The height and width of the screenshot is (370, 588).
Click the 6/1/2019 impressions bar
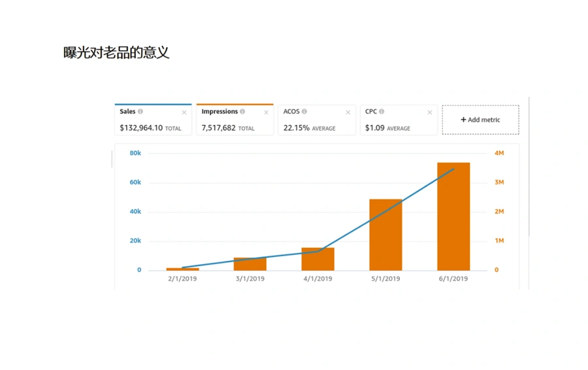pyautogui.click(x=453, y=216)
